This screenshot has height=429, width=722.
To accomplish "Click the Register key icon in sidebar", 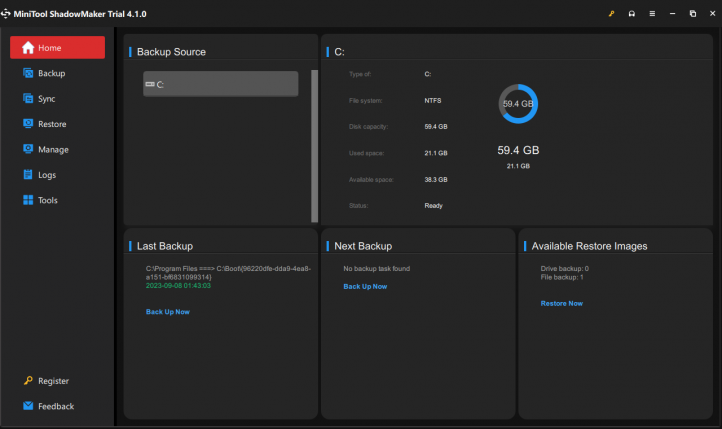I will click(28, 380).
